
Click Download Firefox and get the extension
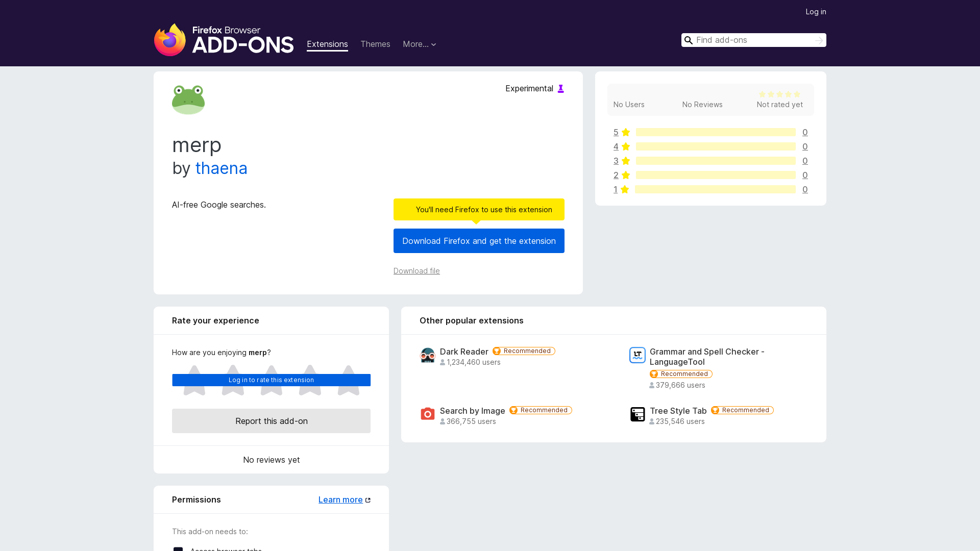click(479, 241)
